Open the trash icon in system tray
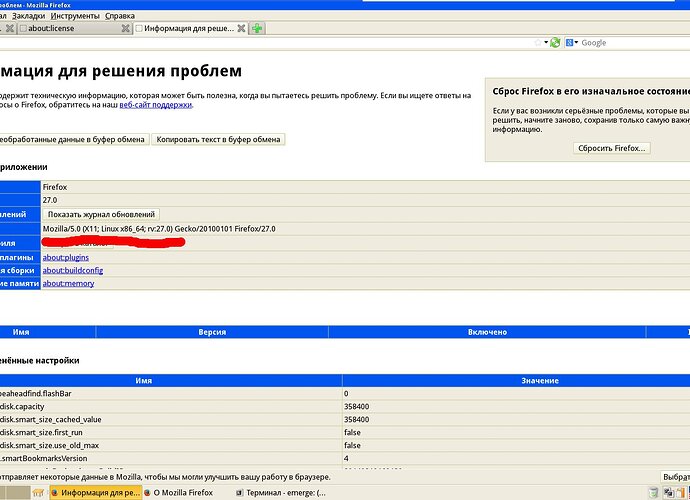The height and width of the screenshot is (500, 690). pos(653,493)
